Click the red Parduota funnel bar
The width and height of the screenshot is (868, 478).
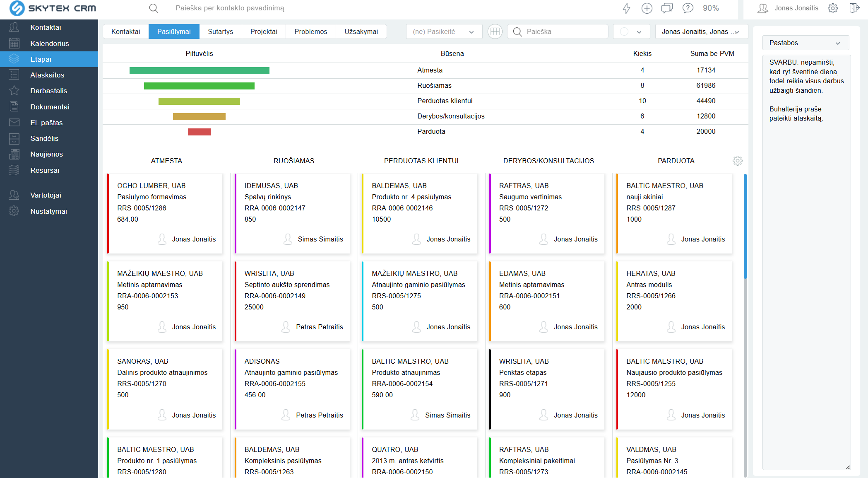point(200,132)
